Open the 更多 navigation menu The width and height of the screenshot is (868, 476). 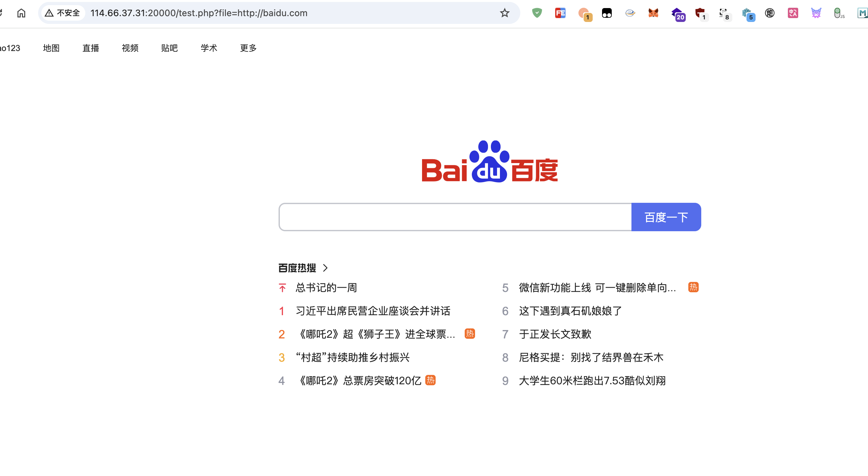click(x=248, y=48)
